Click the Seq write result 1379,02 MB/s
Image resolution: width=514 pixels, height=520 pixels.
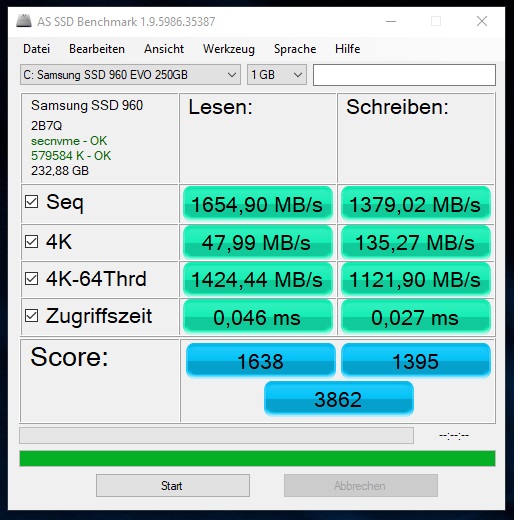click(416, 204)
